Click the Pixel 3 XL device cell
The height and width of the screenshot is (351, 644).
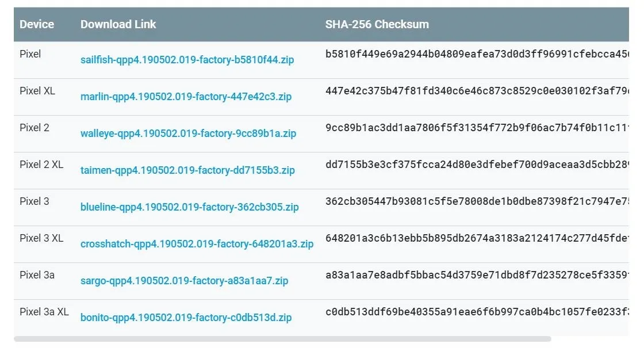coord(41,238)
